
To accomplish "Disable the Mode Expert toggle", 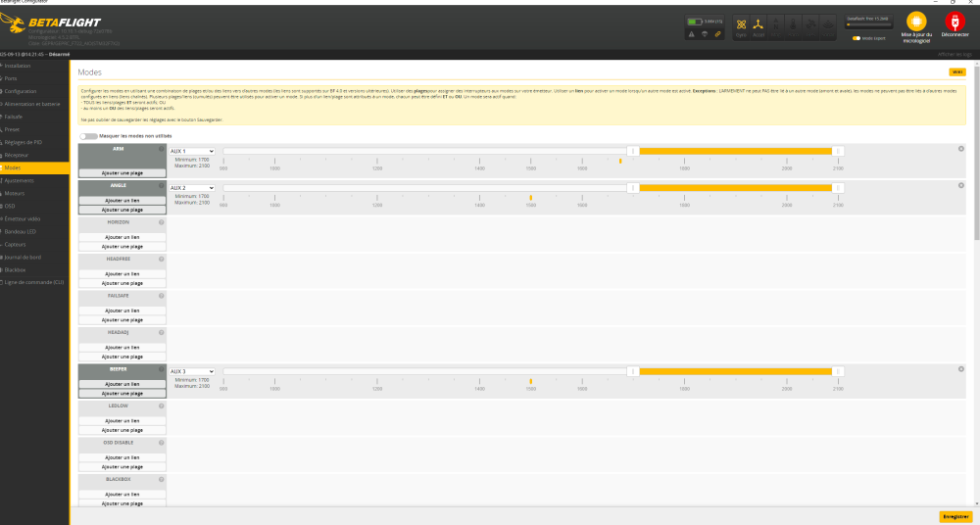I will (x=857, y=38).
